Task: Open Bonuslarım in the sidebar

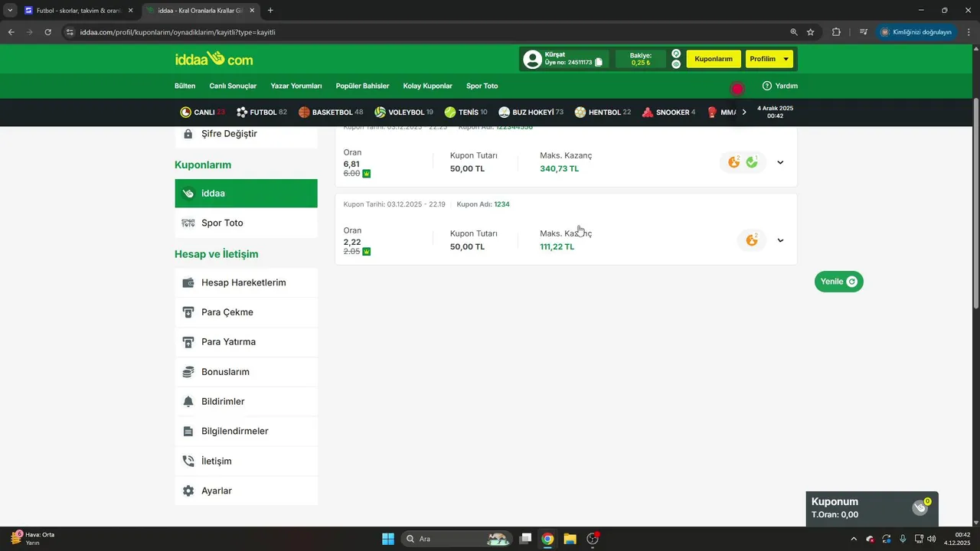Action: click(246, 372)
